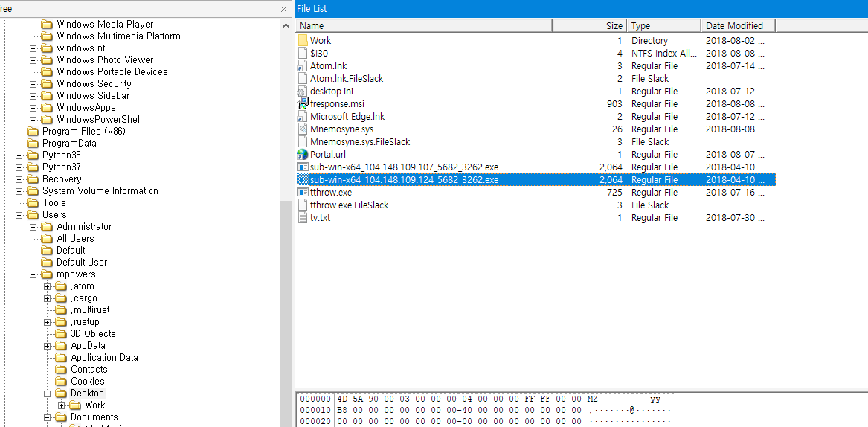This screenshot has width=868, height=427.
Task: Select the Recovery folder in tree
Action: tap(62, 179)
